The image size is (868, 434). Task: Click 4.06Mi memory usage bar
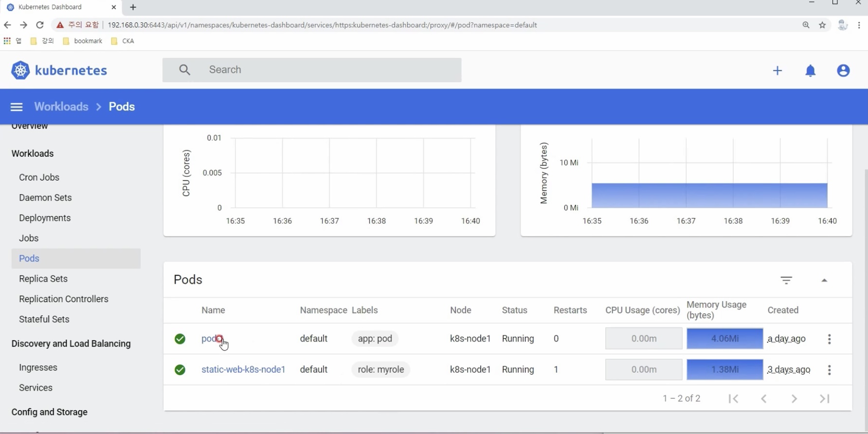click(x=725, y=339)
